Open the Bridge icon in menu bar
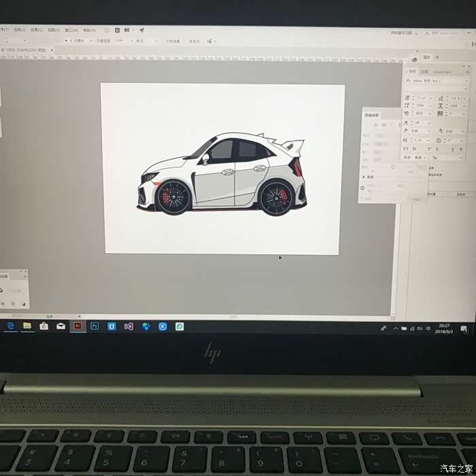476x476 pixels. pyautogui.click(x=117, y=30)
